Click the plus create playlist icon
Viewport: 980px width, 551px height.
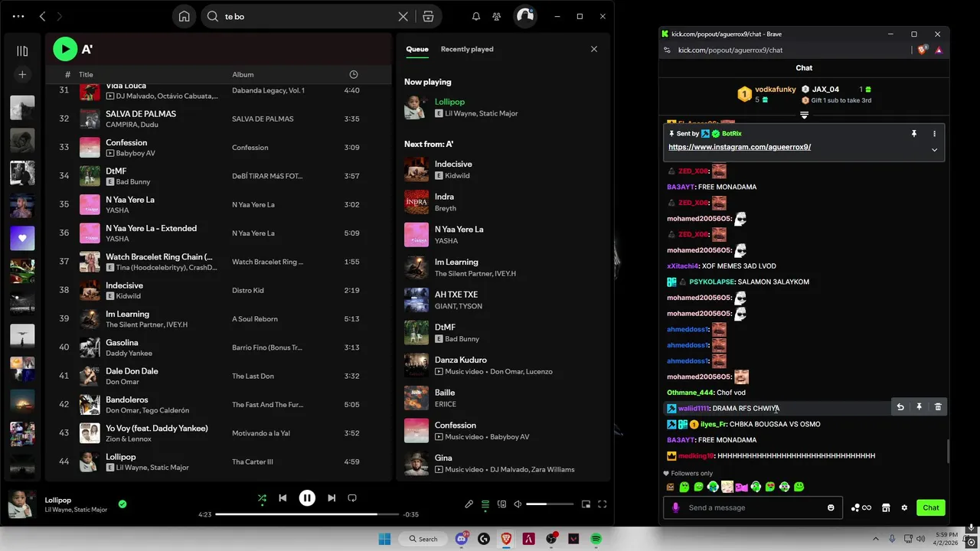point(22,74)
